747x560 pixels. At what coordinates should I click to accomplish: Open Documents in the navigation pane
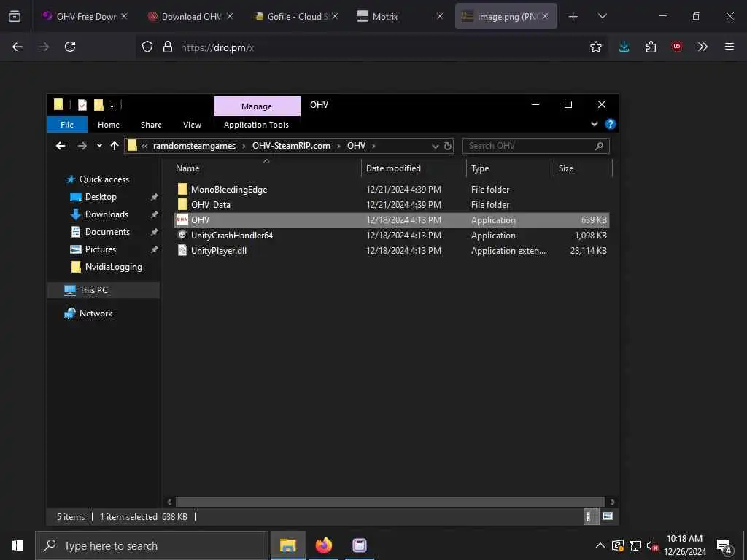(107, 232)
